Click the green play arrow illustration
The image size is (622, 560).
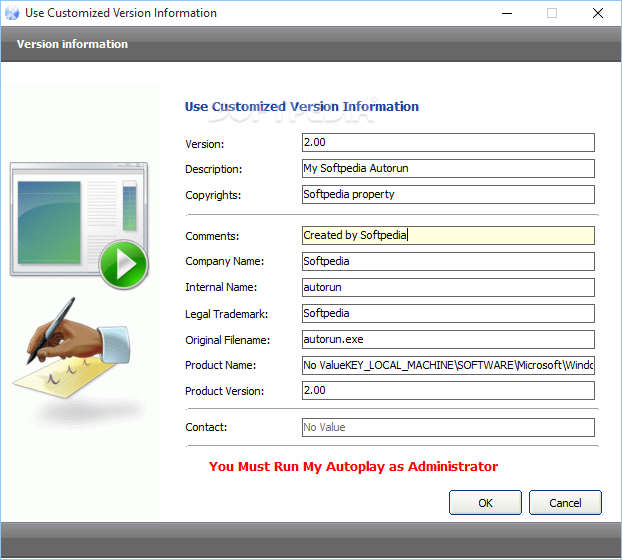(x=123, y=265)
